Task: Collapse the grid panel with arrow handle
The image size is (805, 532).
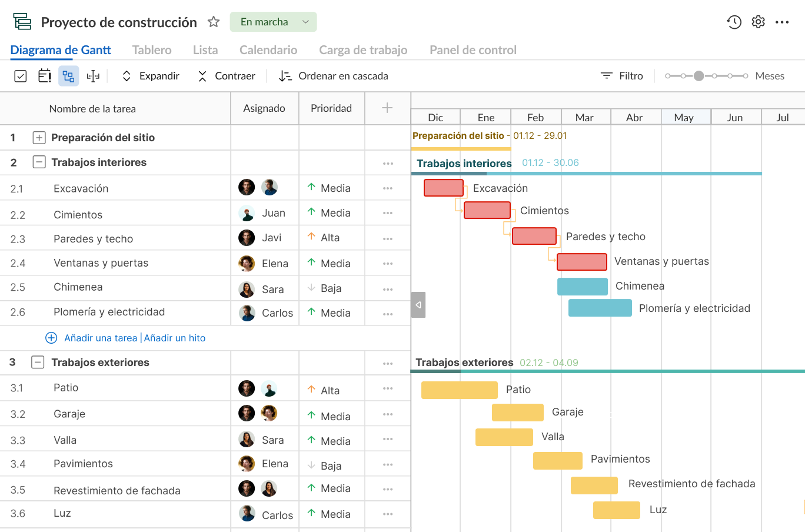Action: tap(418, 305)
